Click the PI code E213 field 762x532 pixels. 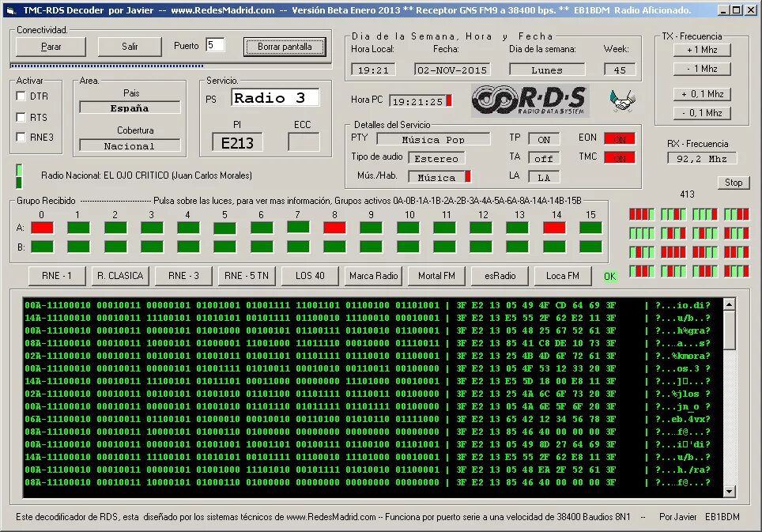tap(237, 143)
